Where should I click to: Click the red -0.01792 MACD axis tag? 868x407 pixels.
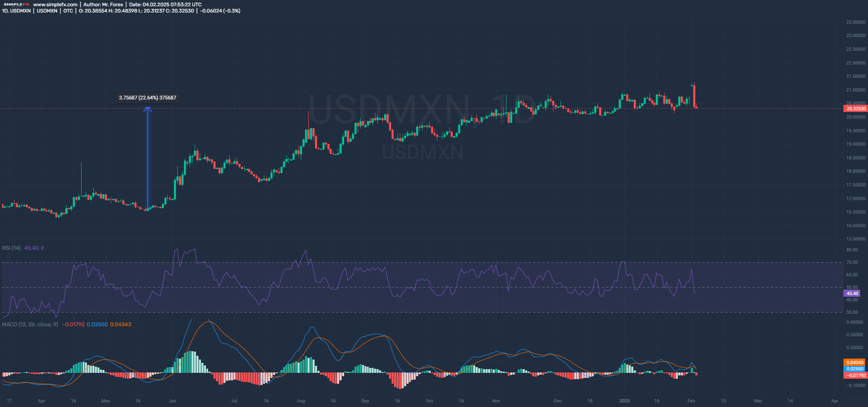click(855, 375)
